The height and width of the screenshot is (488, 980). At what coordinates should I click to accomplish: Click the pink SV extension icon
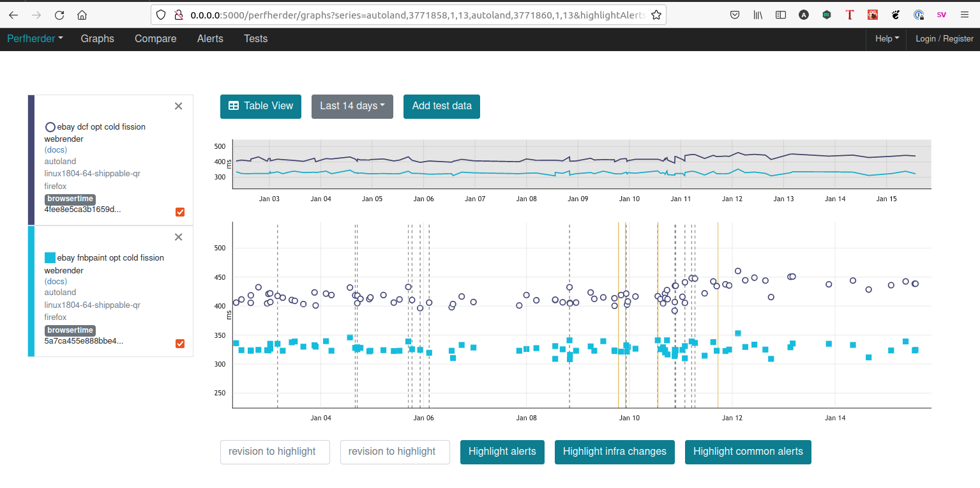942,15
